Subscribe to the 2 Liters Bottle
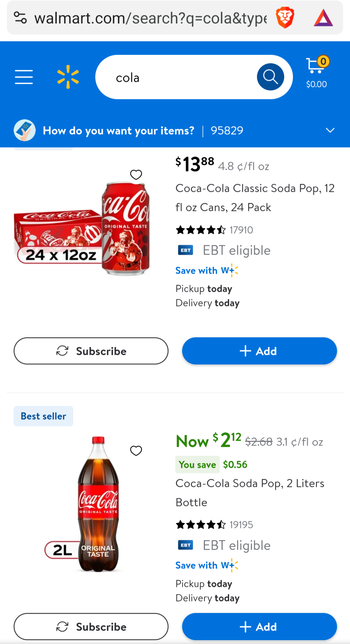 click(x=91, y=627)
